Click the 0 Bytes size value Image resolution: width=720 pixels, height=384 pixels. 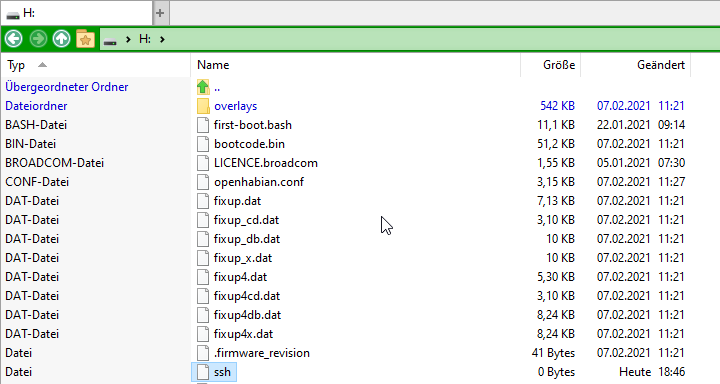coord(557,372)
